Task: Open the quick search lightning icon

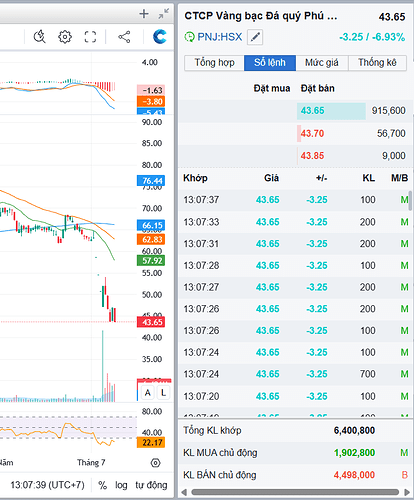Action: (x=39, y=37)
